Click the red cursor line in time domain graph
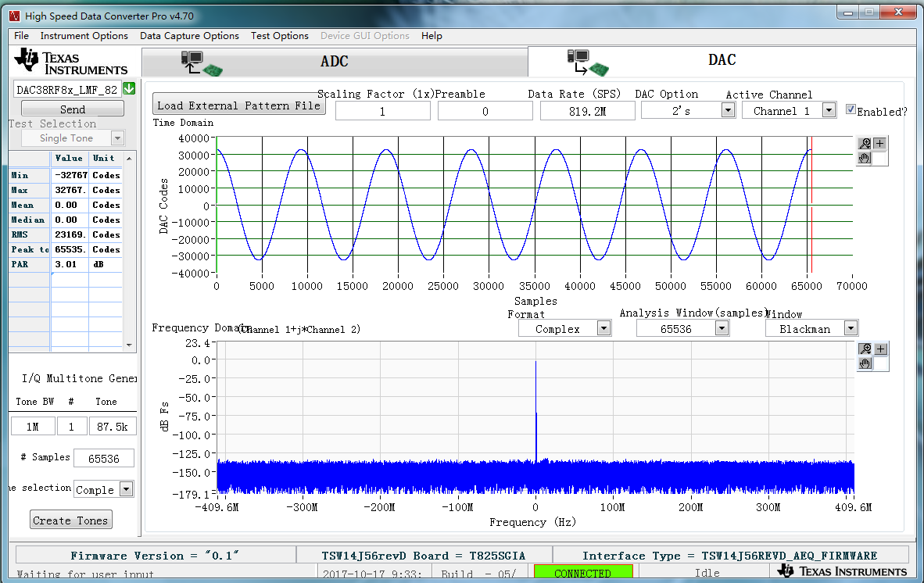The height and width of the screenshot is (583, 924). pos(811,205)
